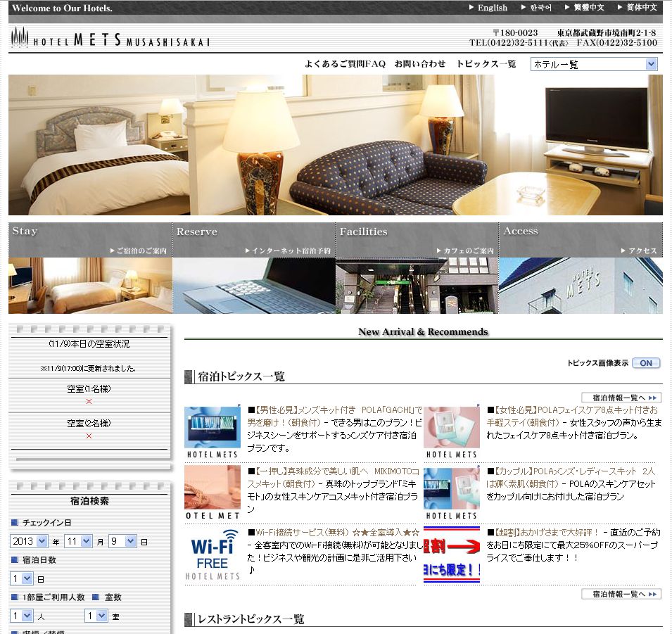Open the check-in year 2013 dropdown

click(x=29, y=541)
